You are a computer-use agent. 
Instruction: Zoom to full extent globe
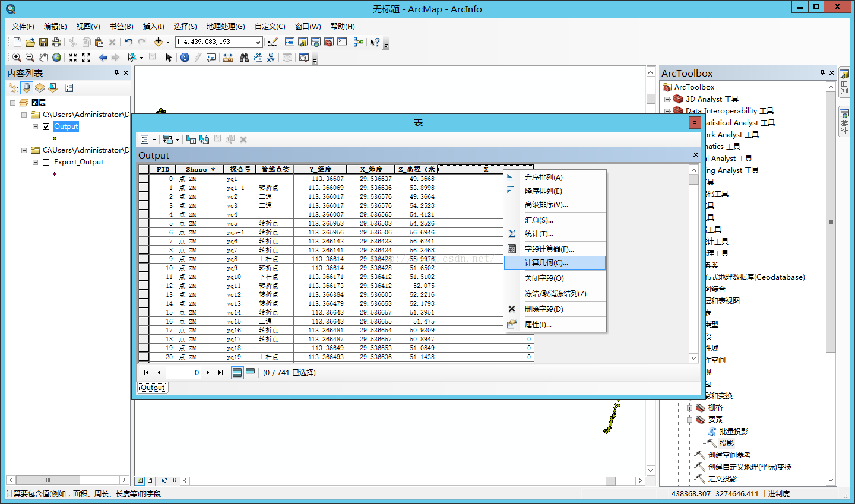[56, 58]
